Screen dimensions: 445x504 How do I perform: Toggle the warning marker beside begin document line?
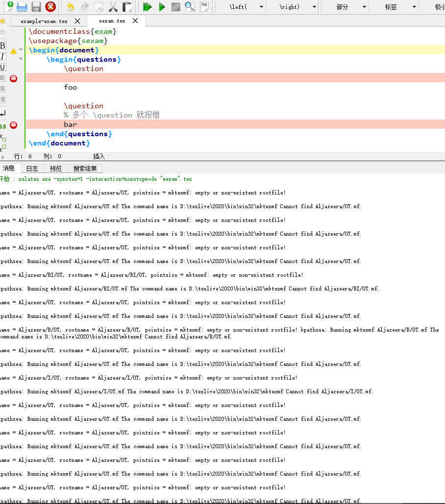[13, 50]
